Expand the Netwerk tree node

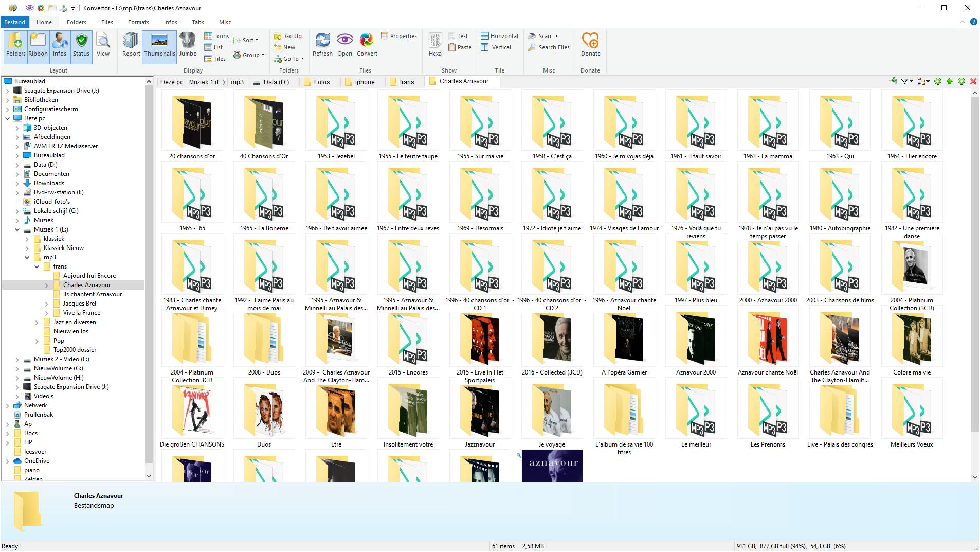click(x=8, y=405)
